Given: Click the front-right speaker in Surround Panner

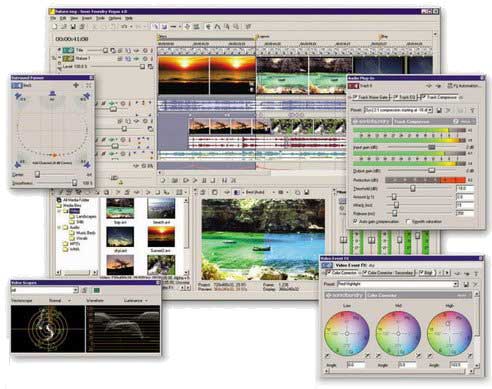Looking at the screenshot, I should point(86,97).
